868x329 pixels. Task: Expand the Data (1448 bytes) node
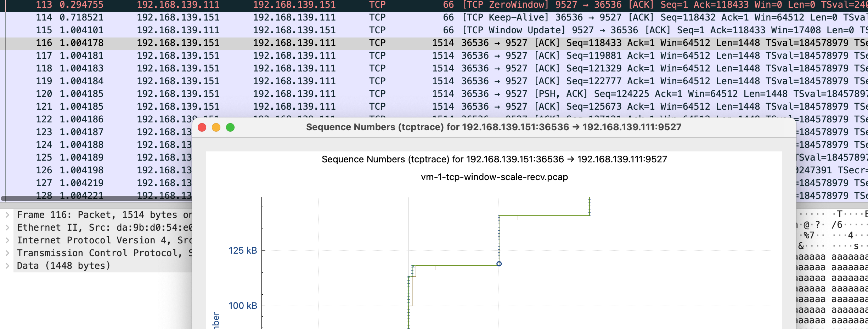click(7, 266)
